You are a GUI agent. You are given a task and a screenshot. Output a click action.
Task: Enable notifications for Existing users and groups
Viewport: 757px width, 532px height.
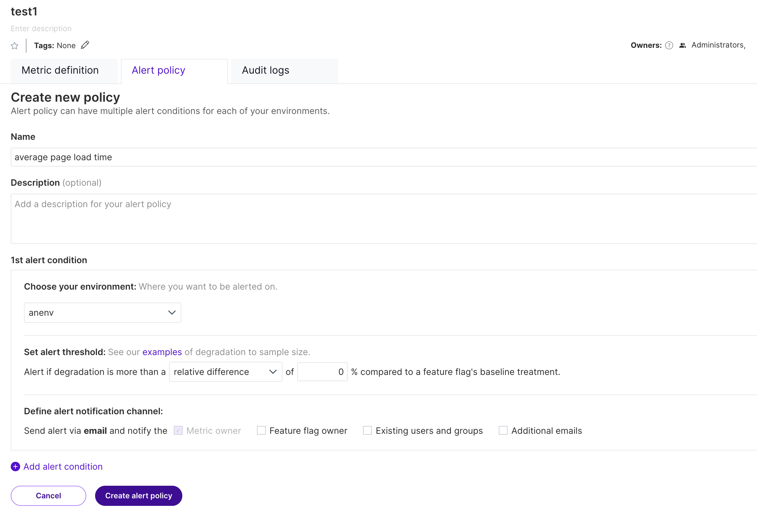pyautogui.click(x=367, y=430)
